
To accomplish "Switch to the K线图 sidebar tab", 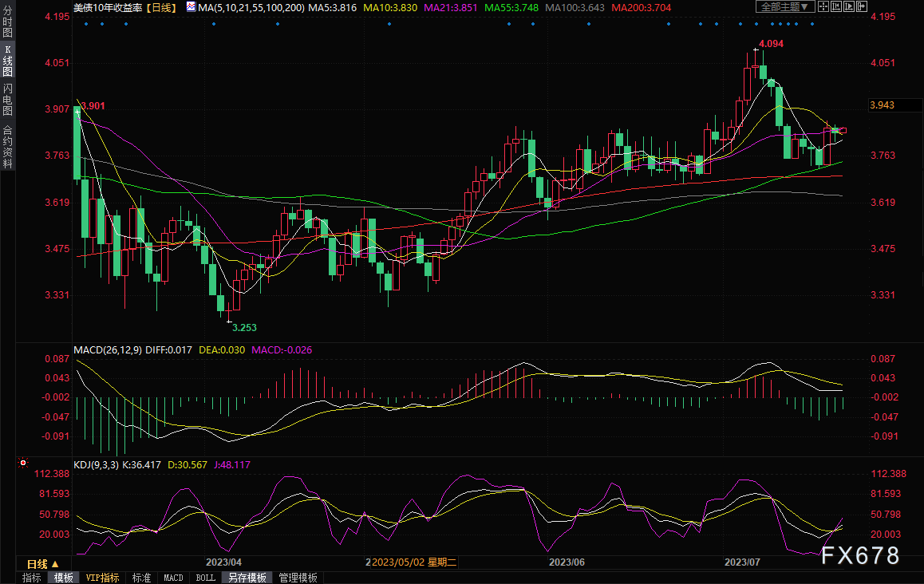I will (8, 61).
